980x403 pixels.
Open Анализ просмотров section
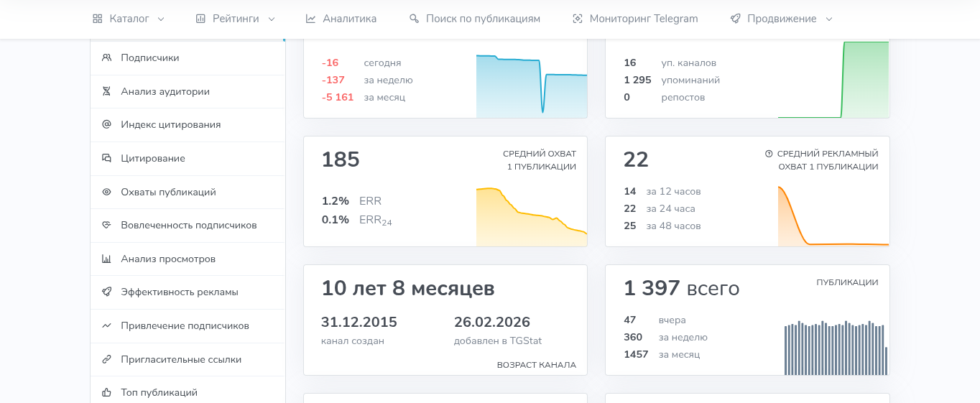tap(188, 259)
